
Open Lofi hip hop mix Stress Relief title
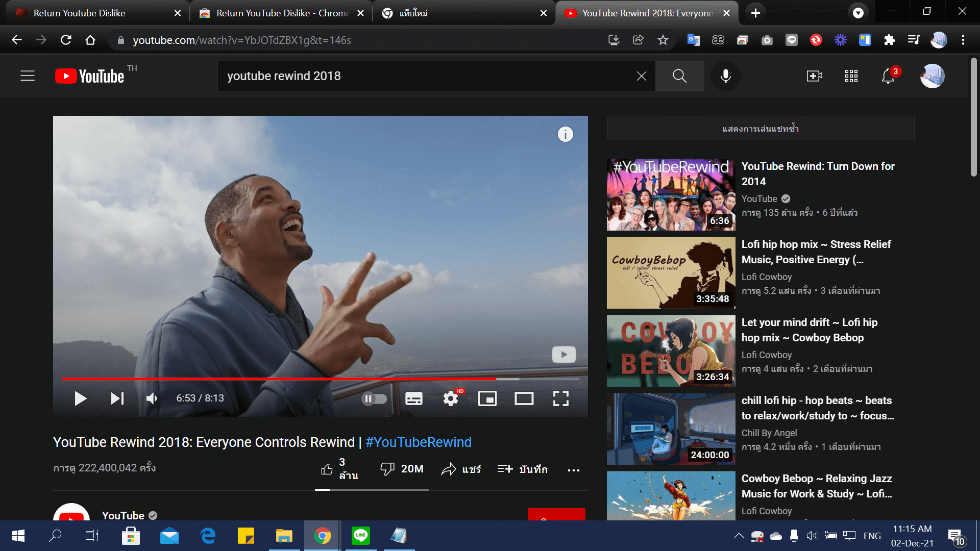[816, 252]
